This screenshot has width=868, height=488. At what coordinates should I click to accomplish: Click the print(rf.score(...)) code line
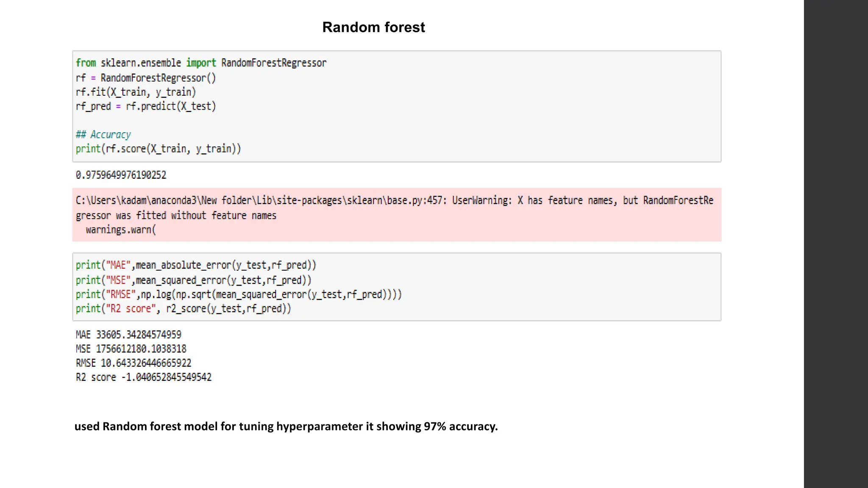[158, 149]
